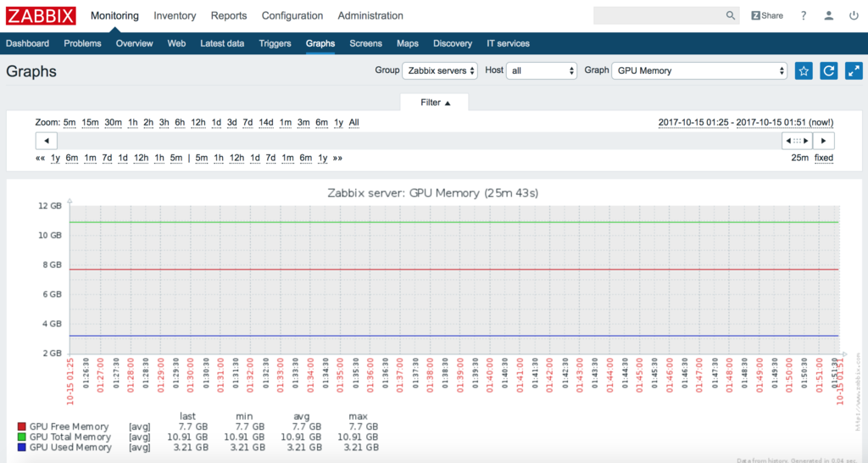Open help via question mark icon
Screen dimensions: 868x463
click(804, 15)
